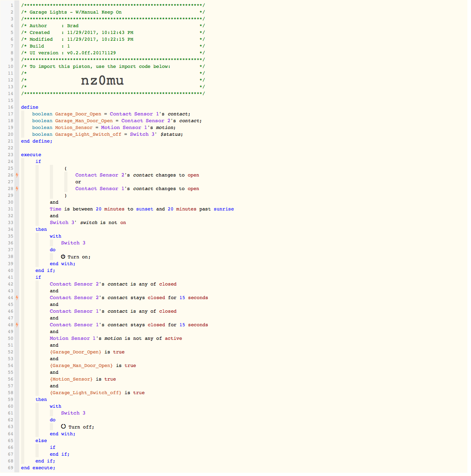Click the Garage Lights title comment
Screen dimensions: 471x476
(113, 12)
